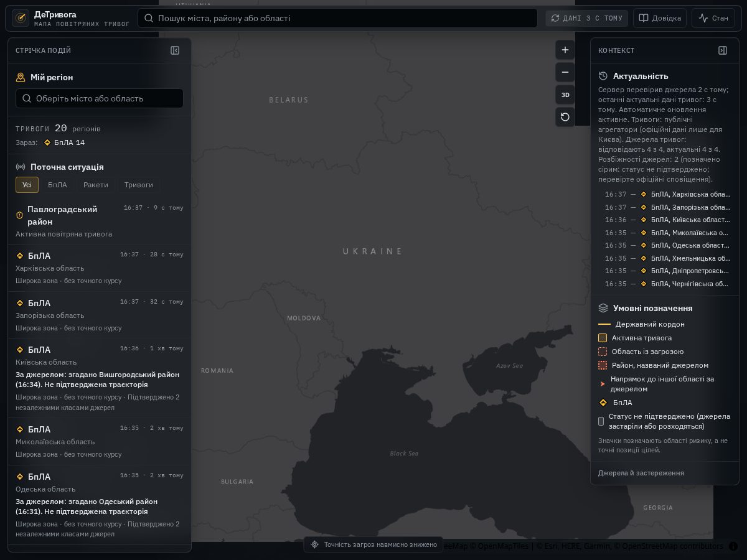Click the Область із загрозою legend swatch

[603, 352]
